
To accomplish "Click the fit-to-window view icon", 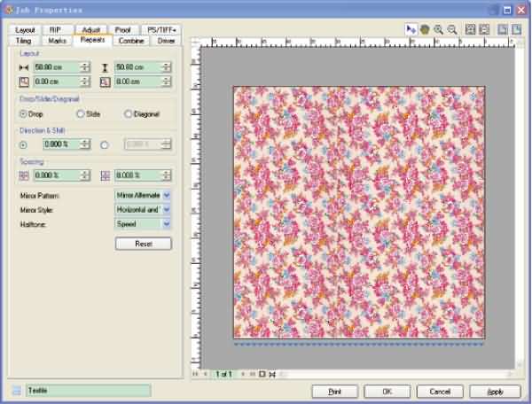I will click(471, 29).
